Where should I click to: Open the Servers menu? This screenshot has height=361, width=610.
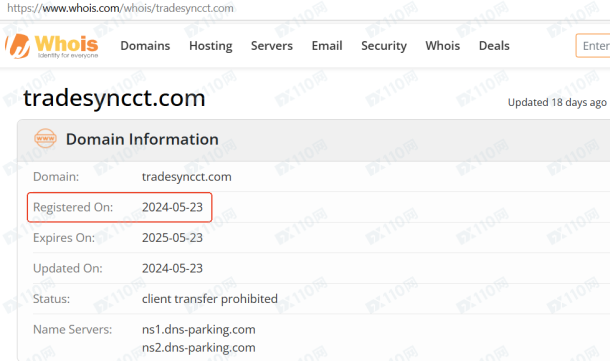click(272, 46)
